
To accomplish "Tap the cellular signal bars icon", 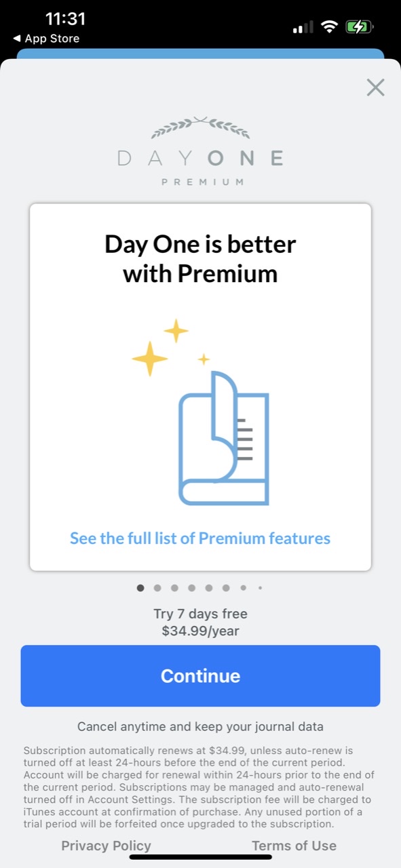I will coord(303,27).
